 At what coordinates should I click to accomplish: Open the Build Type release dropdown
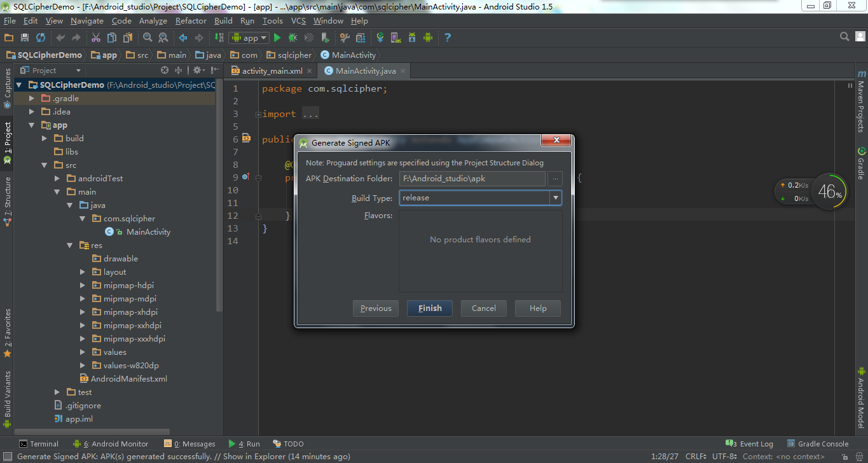[556, 198]
